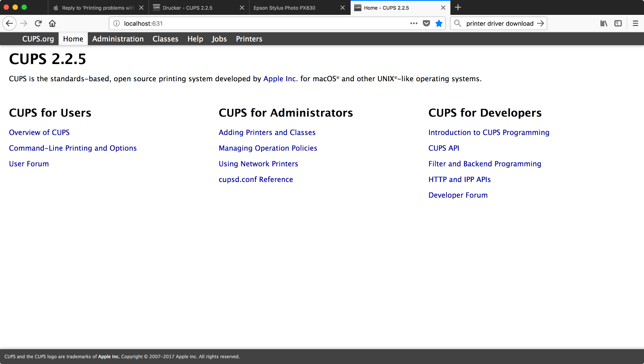The image size is (644, 364).
Task: Open the Help page
Action: point(195,39)
